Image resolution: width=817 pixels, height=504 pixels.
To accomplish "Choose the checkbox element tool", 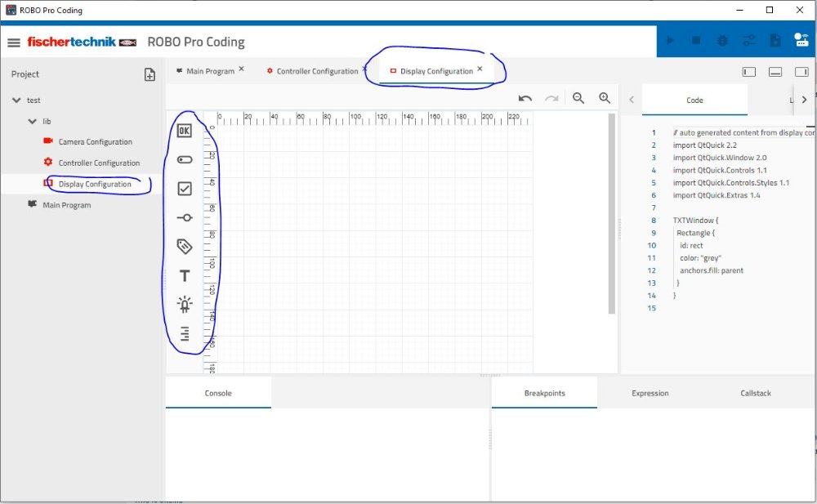I will tap(185, 189).
